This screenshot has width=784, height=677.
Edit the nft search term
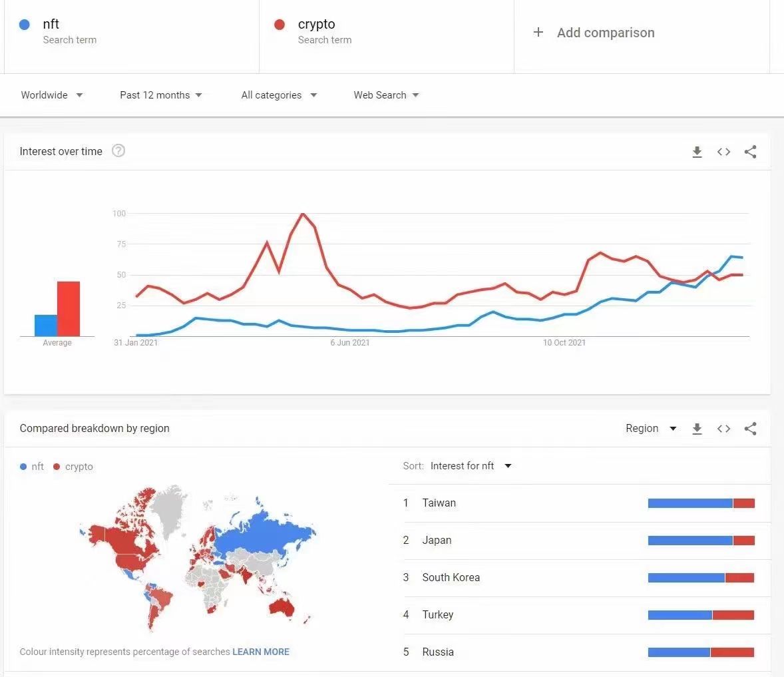tap(51, 25)
